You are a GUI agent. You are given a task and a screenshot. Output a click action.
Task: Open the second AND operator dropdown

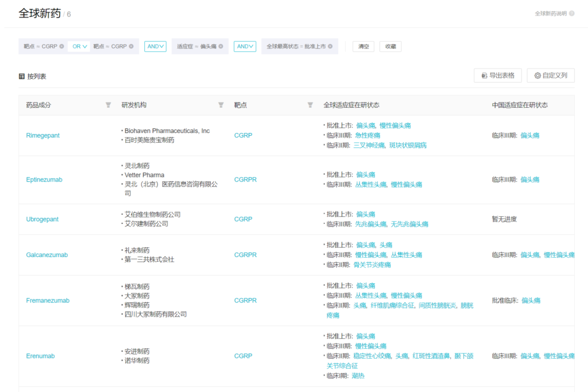pos(245,46)
